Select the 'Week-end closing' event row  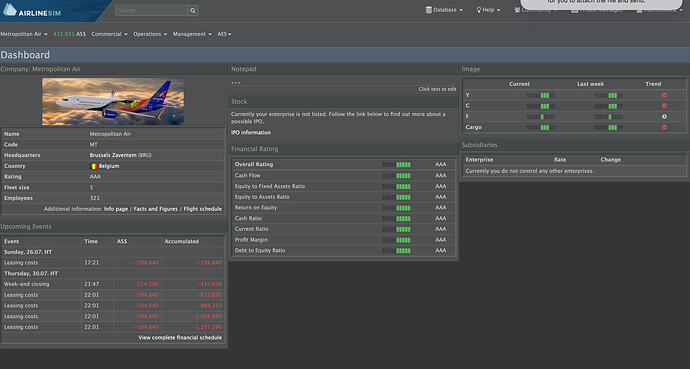pos(113,284)
